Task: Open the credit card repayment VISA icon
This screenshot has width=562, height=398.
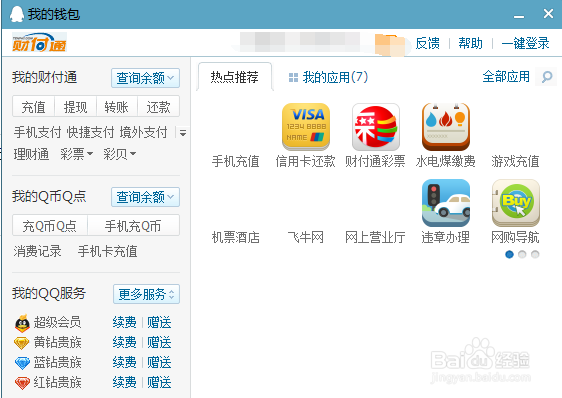Action: coord(306,127)
